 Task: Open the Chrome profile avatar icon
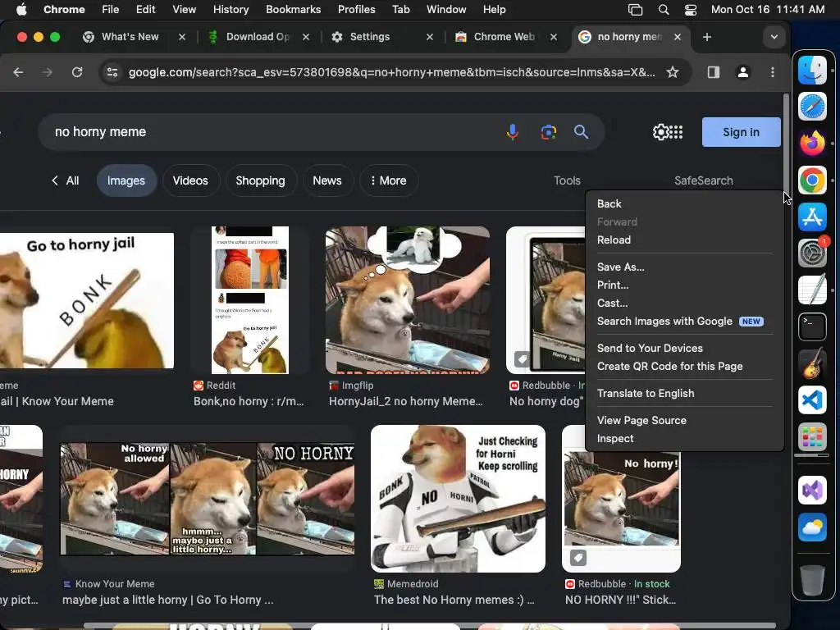[743, 72]
